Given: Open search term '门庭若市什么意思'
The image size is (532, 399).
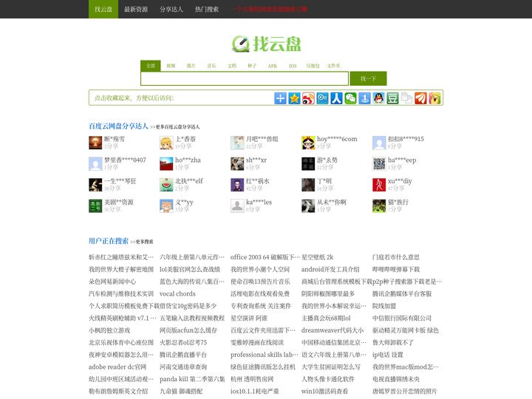Looking at the screenshot, I should 396,257.
